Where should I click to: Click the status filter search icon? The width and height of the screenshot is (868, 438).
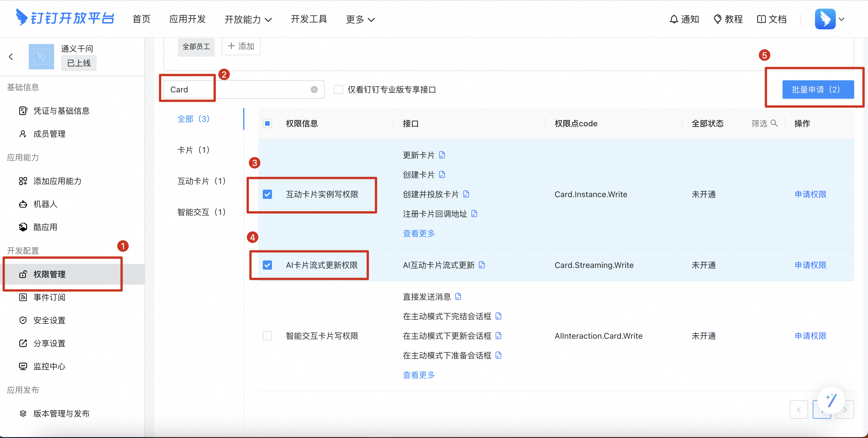(x=774, y=123)
